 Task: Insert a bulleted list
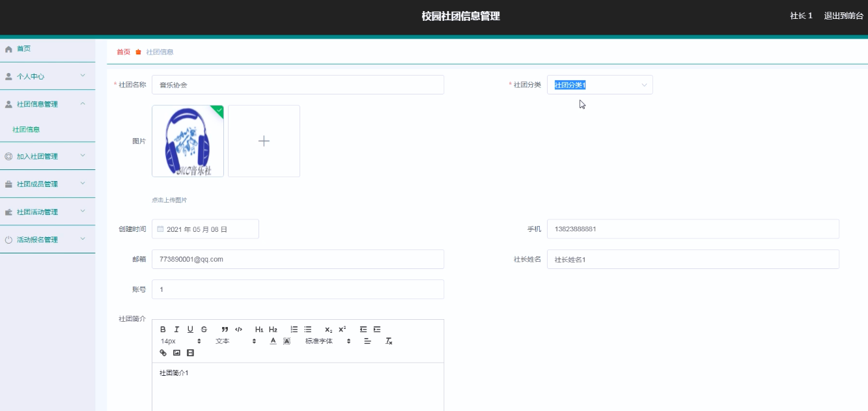point(307,330)
